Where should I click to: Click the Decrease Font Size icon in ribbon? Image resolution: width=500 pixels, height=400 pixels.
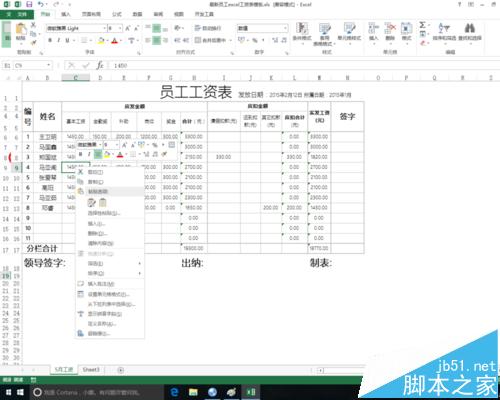click(136, 28)
